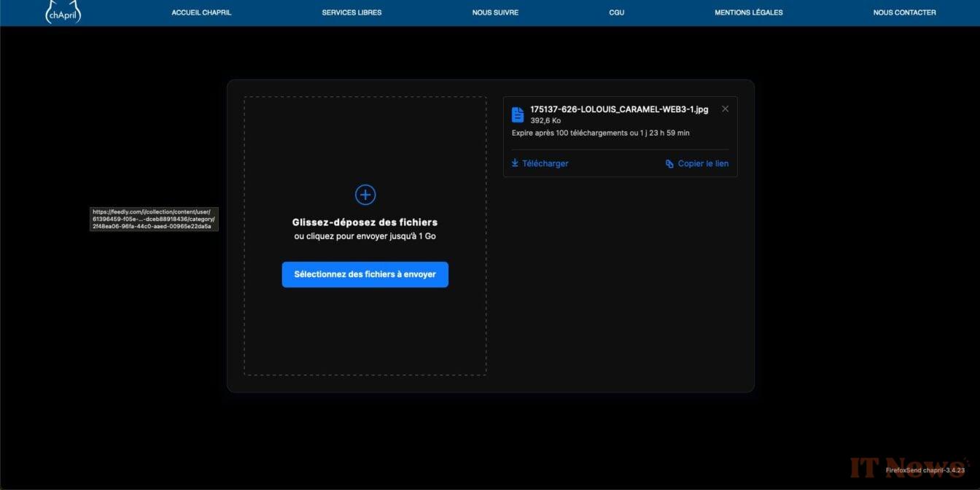980x490 pixels.
Task: Select NOUS SUIVRE from the top menu
Action: [495, 12]
